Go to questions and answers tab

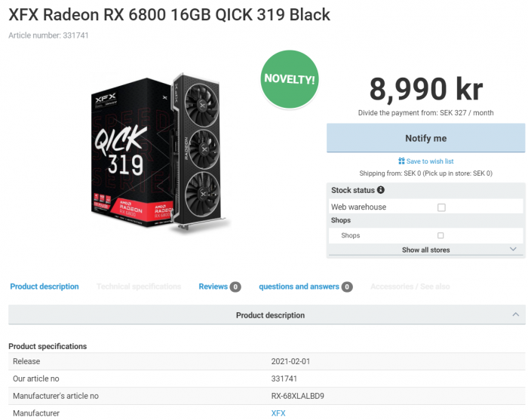(x=299, y=287)
